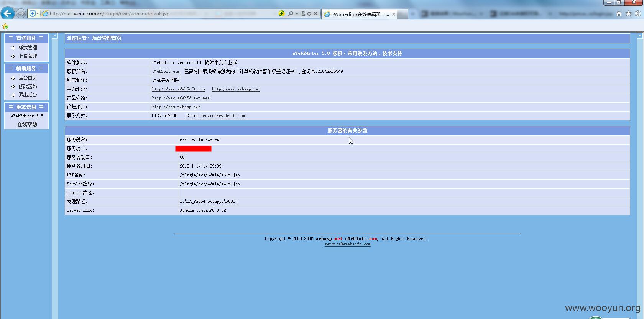Open 修改密码 in the sidebar
Screen dimensions: 644x319
(x=28, y=86)
